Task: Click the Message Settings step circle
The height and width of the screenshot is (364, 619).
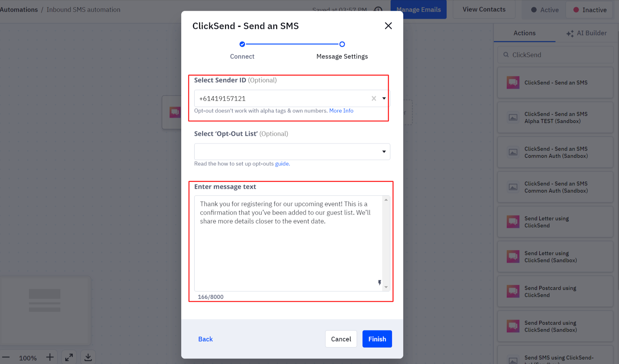Action: coord(342,44)
